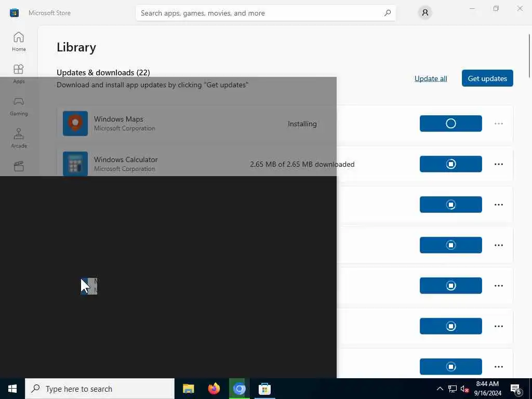532x399 pixels.
Task: Click the Windows Maps app icon
Action: [75, 124]
